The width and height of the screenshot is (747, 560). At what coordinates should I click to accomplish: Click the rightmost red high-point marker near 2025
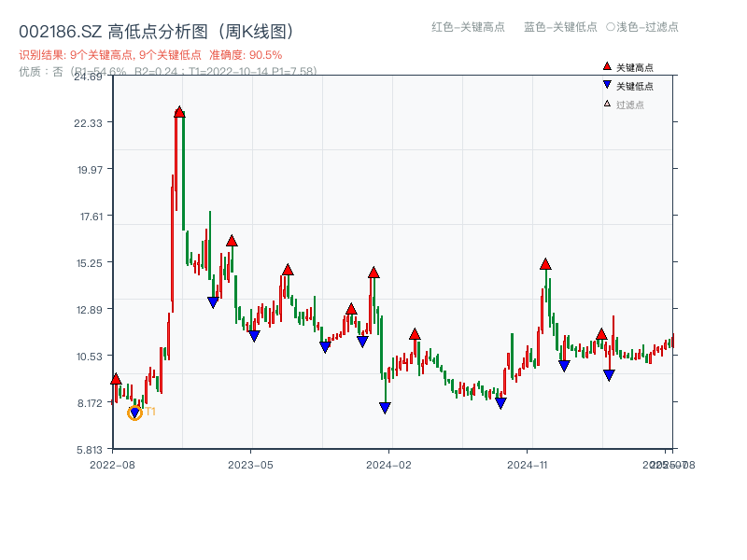click(x=602, y=332)
